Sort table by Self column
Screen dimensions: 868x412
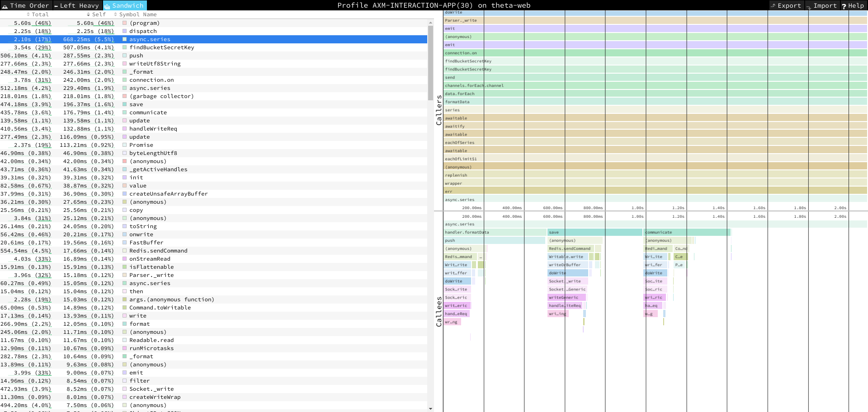pyautogui.click(x=96, y=14)
